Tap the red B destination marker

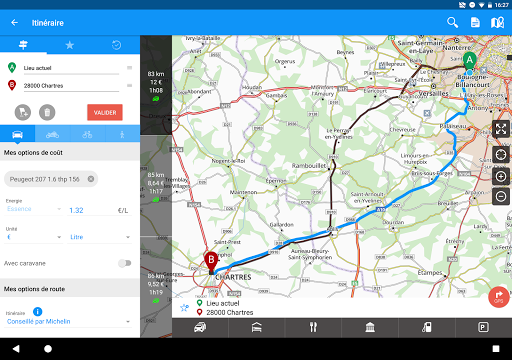coord(211,261)
